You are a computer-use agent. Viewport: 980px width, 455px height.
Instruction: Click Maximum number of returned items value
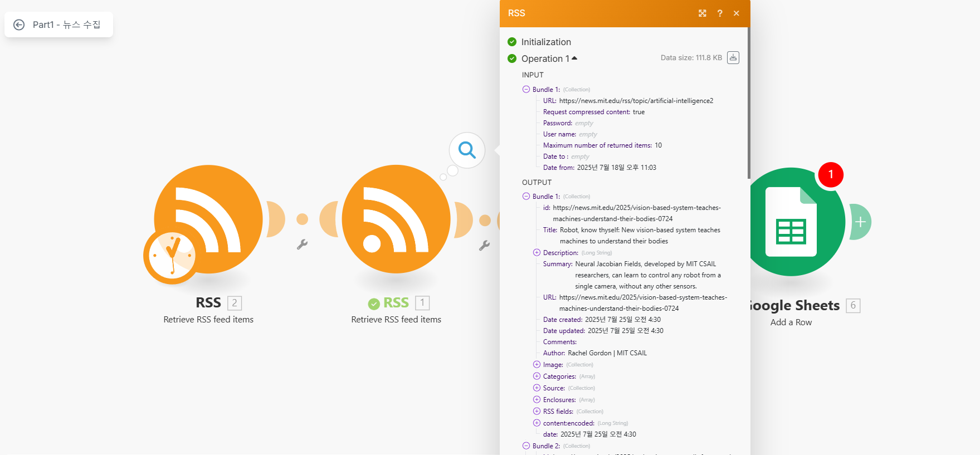pyautogui.click(x=658, y=145)
